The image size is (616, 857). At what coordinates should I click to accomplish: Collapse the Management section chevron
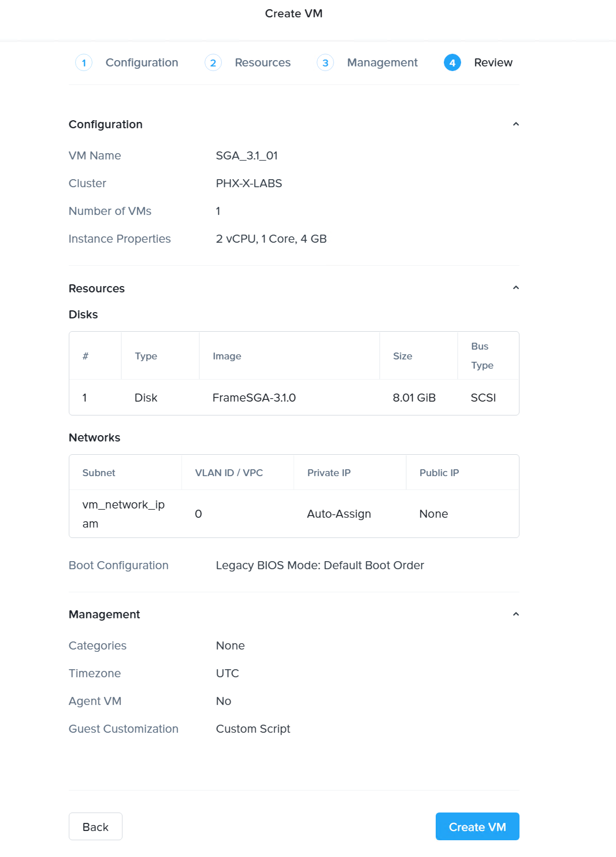tap(516, 614)
